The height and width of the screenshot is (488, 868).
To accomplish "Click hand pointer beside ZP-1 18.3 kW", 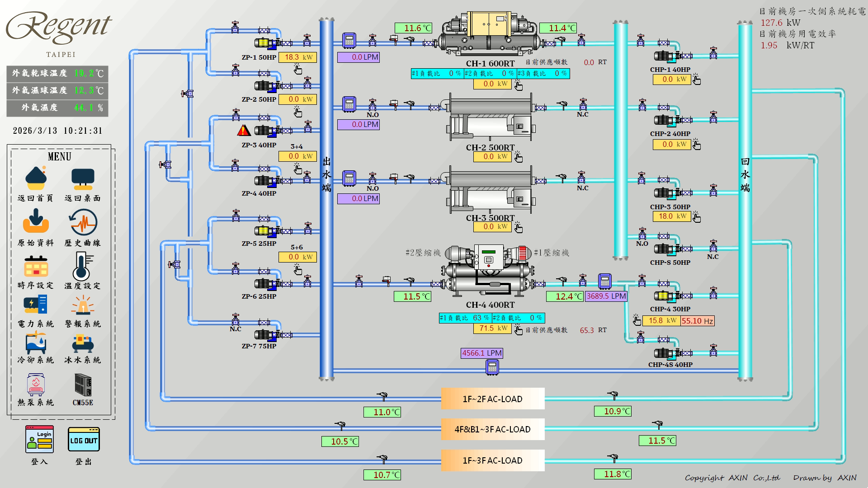I will coord(297,69).
